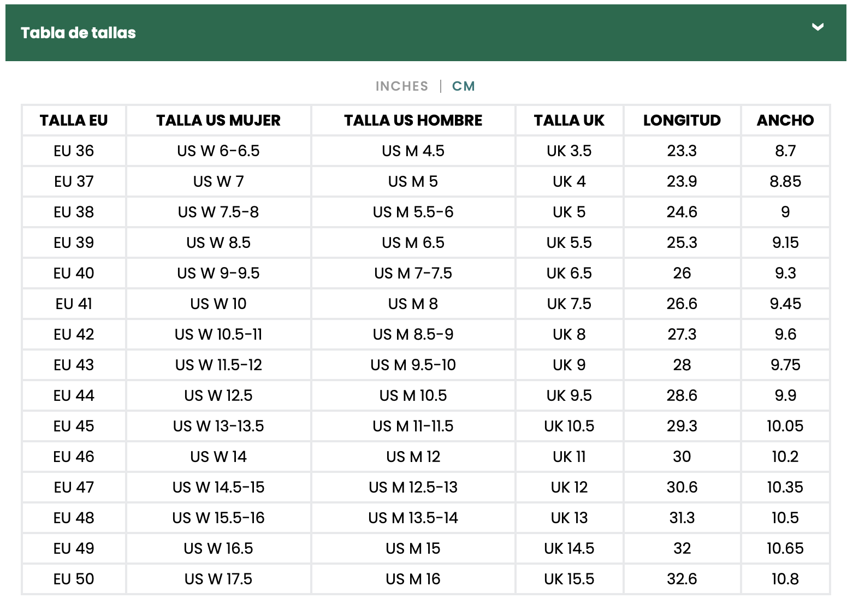Image resolution: width=853 pixels, height=616 pixels.
Task: Click the ANCHO column header
Action: pyautogui.click(x=785, y=120)
